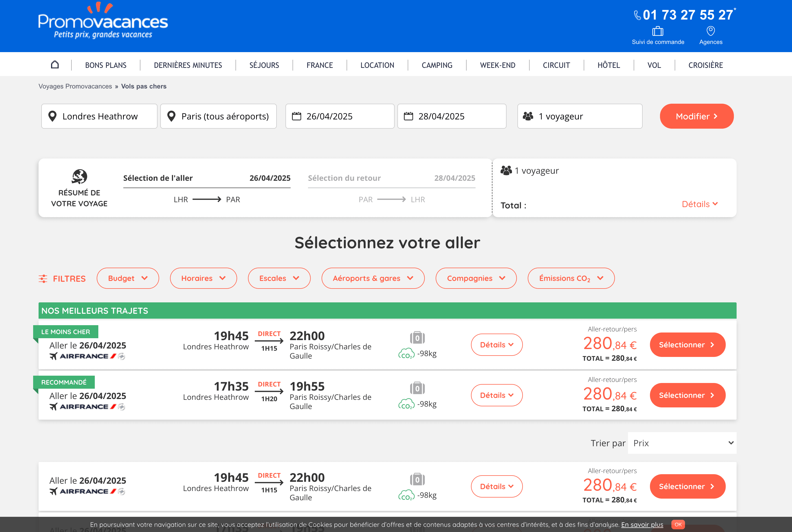Expand Détails for Recommandé 17h35 flight
Viewport: 792px width, 532px height.
(x=496, y=395)
